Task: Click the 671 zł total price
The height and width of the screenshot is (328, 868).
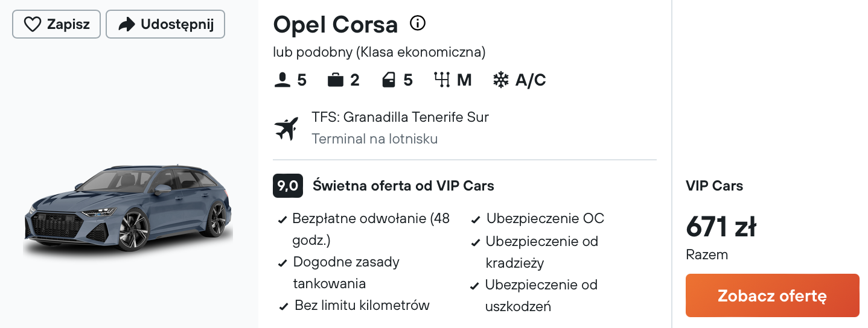Action: 721,227
